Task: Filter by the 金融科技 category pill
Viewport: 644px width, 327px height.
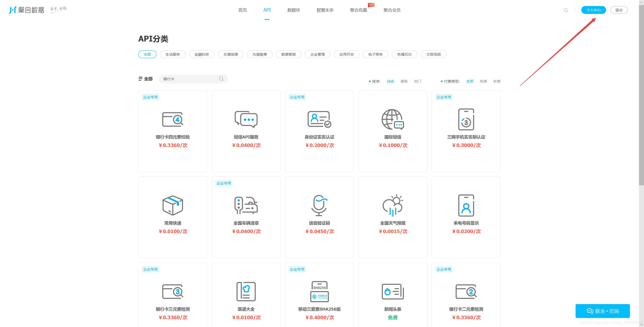Action: coord(202,54)
